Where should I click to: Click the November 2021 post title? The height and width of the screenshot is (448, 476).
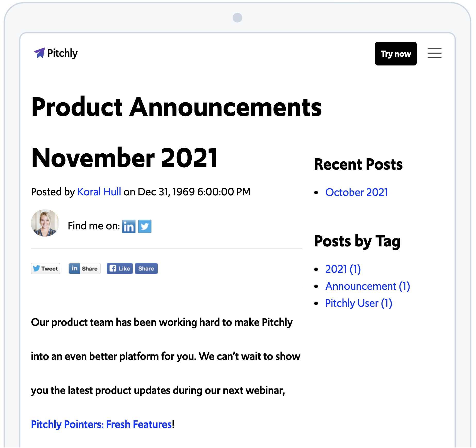coord(125,158)
